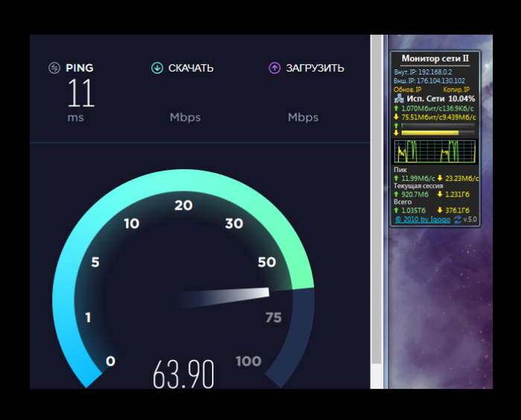Click the refresh icon next to v.5.0

click(x=458, y=220)
